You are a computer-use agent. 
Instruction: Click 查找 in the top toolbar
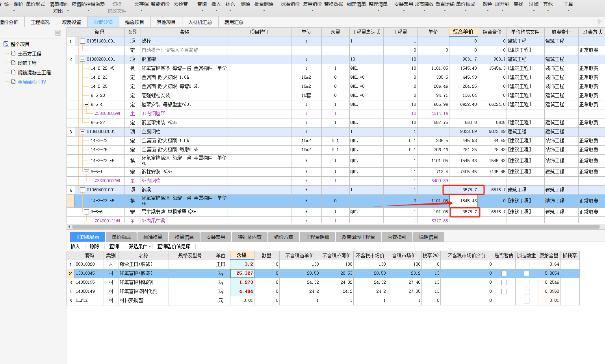tap(518, 4)
